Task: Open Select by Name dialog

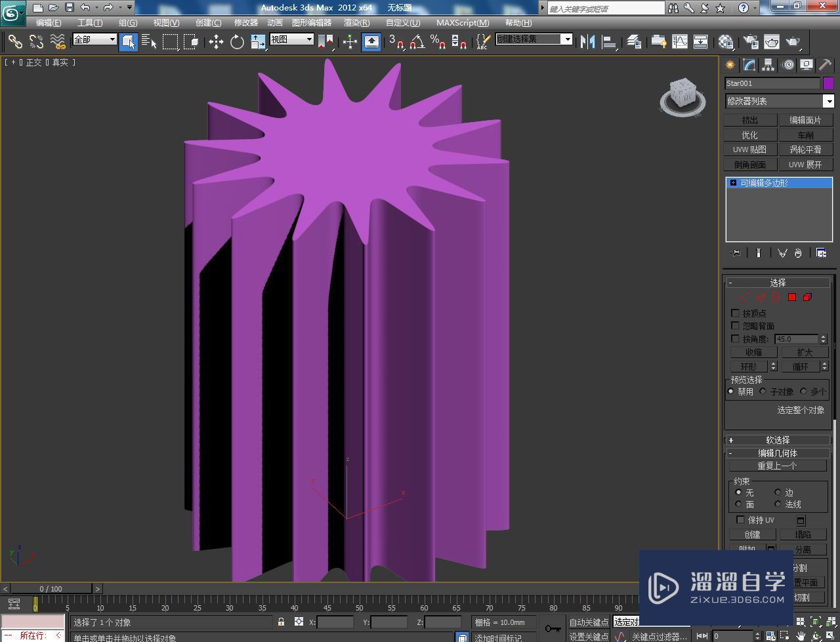Action: (149, 42)
